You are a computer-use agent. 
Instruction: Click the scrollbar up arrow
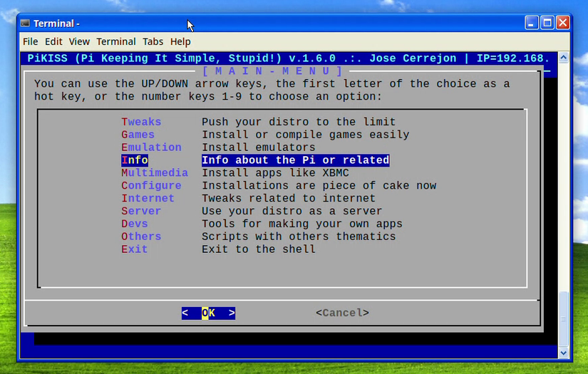(x=563, y=58)
